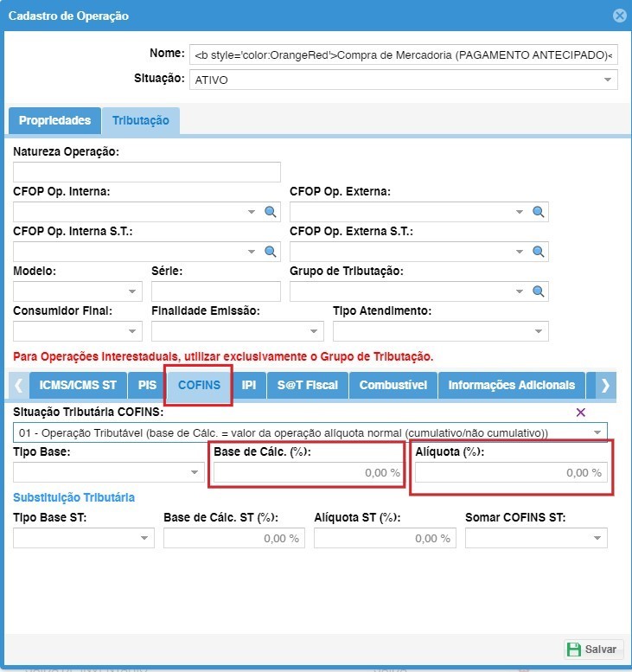Open lookup for CFOP Op. Externa S.T.
632x672 pixels.
[x=538, y=252]
